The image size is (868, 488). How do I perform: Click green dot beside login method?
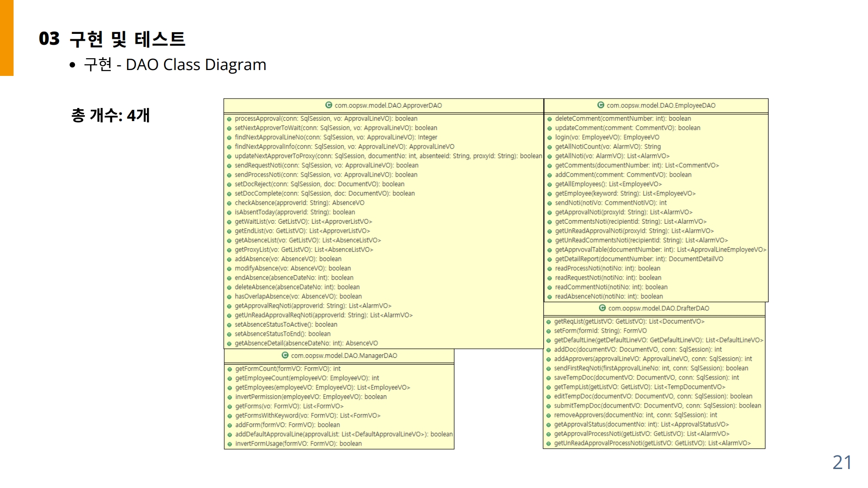[x=550, y=137]
